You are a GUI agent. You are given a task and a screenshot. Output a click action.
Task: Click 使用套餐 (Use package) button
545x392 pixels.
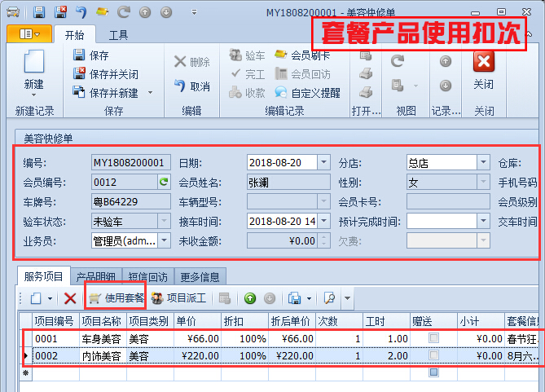click(116, 299)
